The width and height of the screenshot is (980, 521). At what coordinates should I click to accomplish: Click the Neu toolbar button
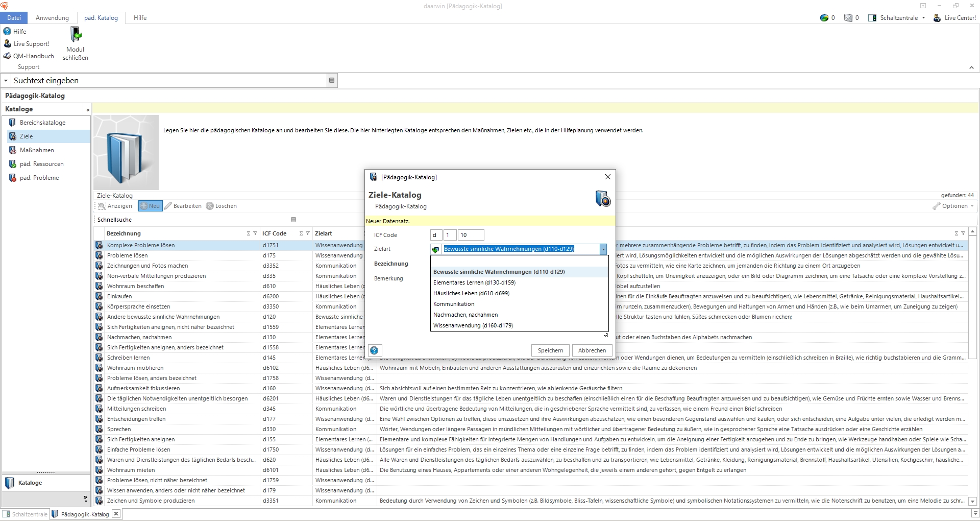150,206
